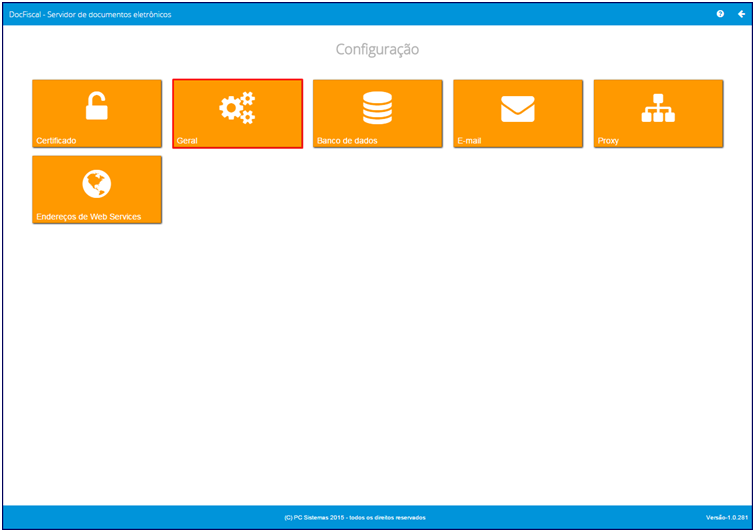
Task: Open the Endereços de Web Services tile
Action: coord(97,190)
